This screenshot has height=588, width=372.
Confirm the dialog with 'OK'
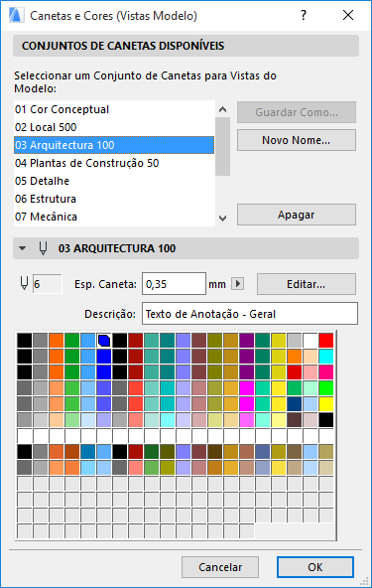pyautogui.click(x=315, y=567)
